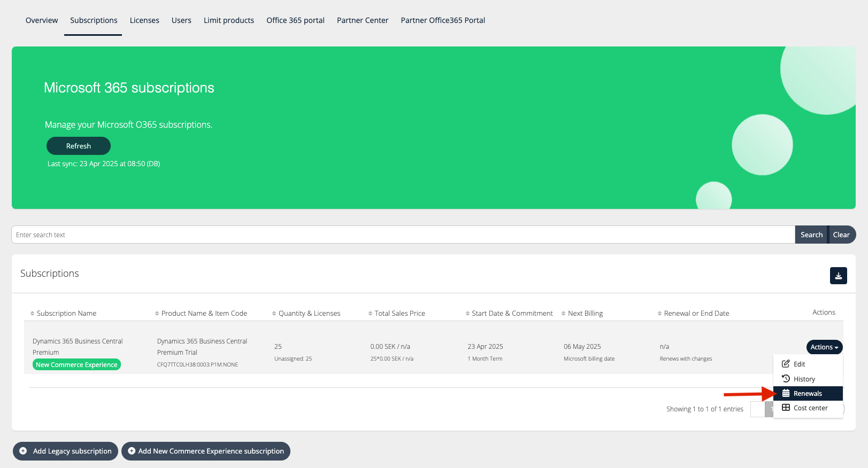Sort by Product Name & Item Code
This screenshot has width=868, height=468.
coord(204,314)
